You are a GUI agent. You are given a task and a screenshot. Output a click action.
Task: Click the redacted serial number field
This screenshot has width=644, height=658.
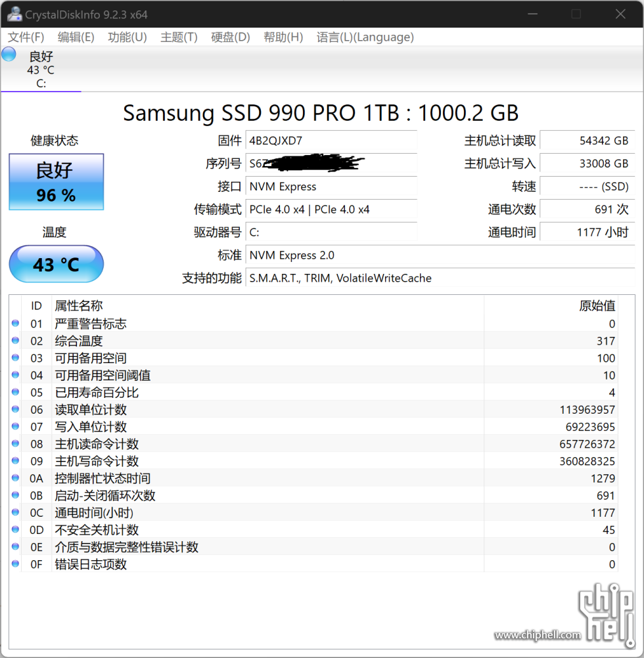pyautogui.click(x=331, y=164)
